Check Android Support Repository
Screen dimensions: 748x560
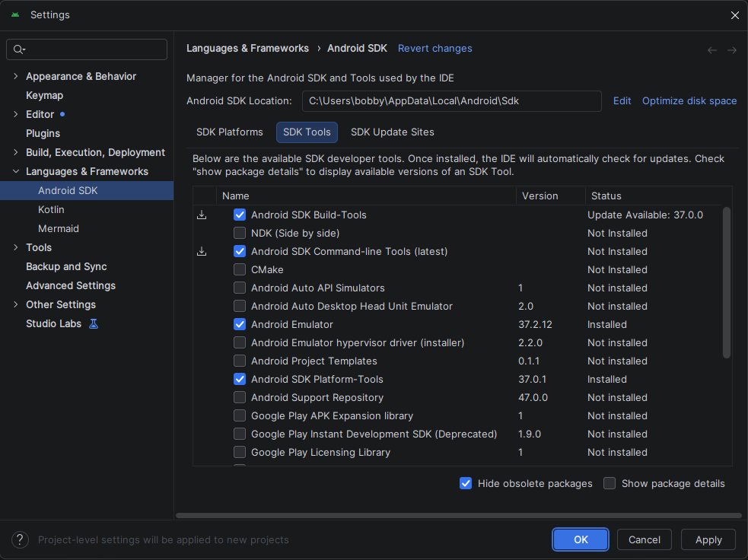[x=240, y=397]
